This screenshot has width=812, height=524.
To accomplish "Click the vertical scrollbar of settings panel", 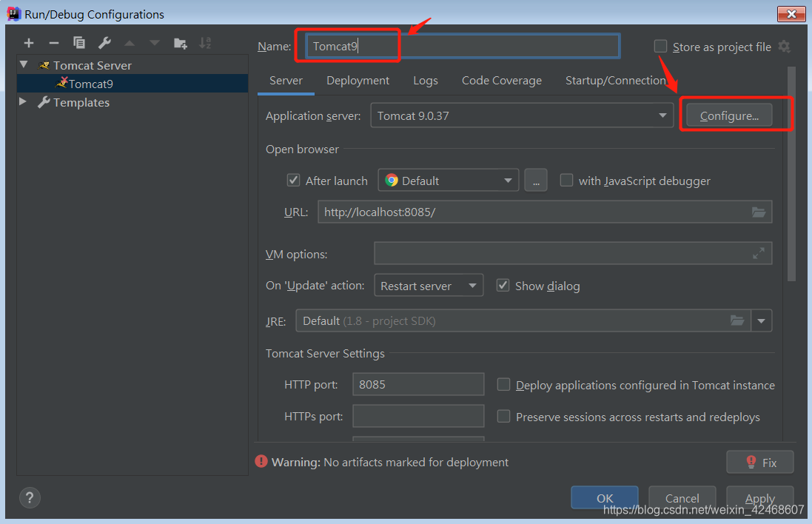I will (791, 174).
